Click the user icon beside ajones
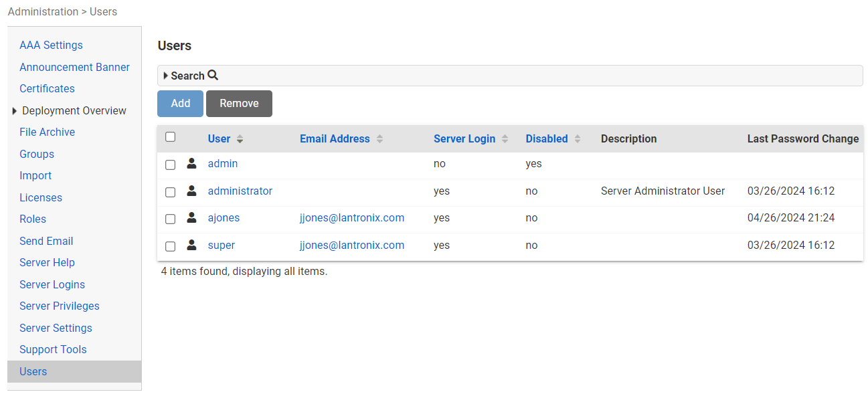 pyautogui.click(x=191, y=218)
